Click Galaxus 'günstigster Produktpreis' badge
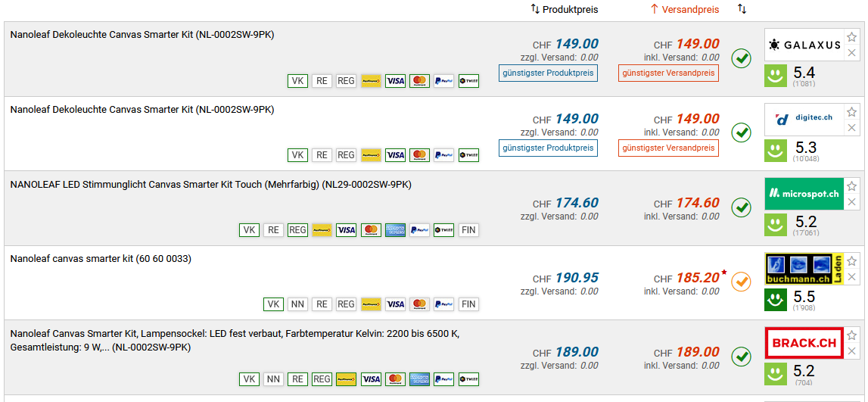The height and width of the screenshot is (402, 868). click(548, 73)
